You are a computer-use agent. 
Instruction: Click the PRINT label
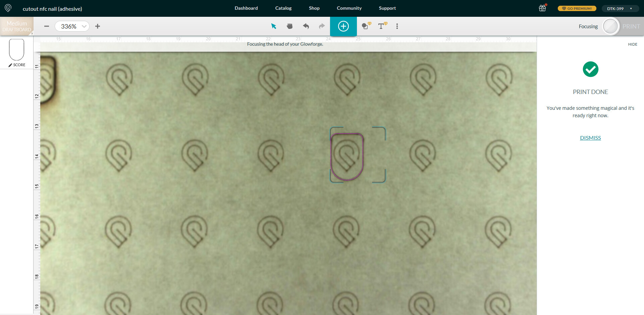tap(631, 26)
